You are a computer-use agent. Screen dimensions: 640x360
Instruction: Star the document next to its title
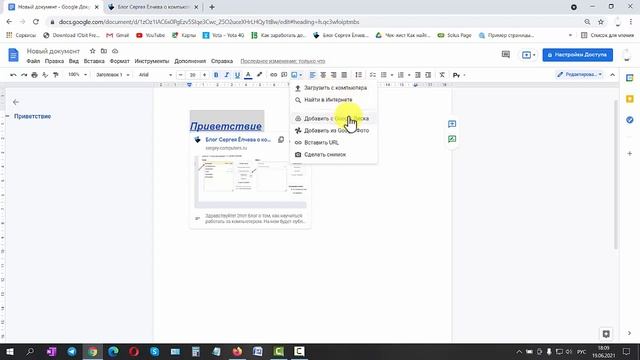tap(92, 51)
